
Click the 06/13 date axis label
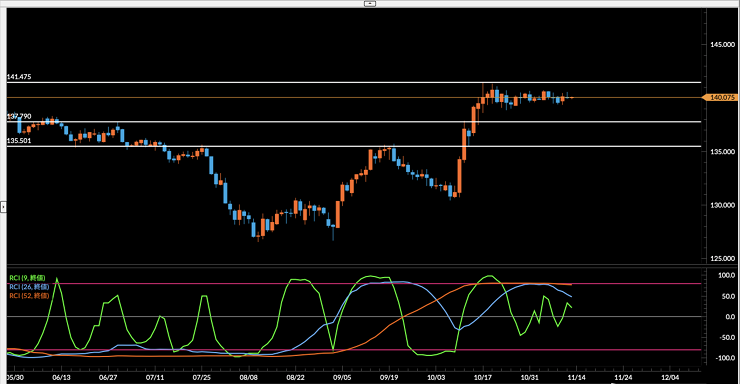[x=61, y=377]
